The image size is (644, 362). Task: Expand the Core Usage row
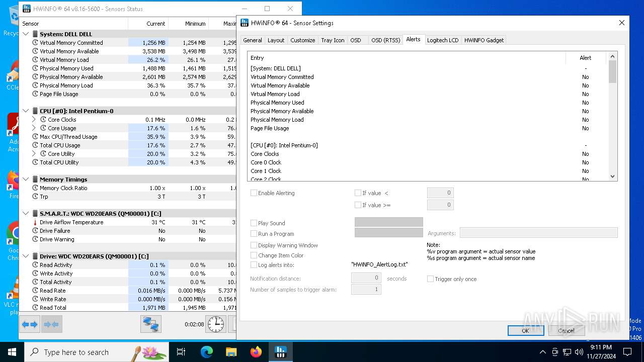[x=34, y=128]
